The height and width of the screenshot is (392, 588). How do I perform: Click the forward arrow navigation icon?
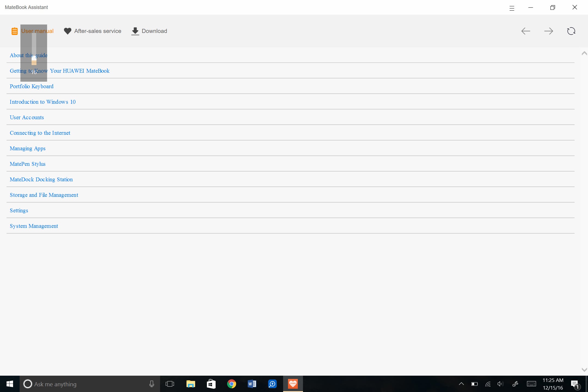(549, 31)
